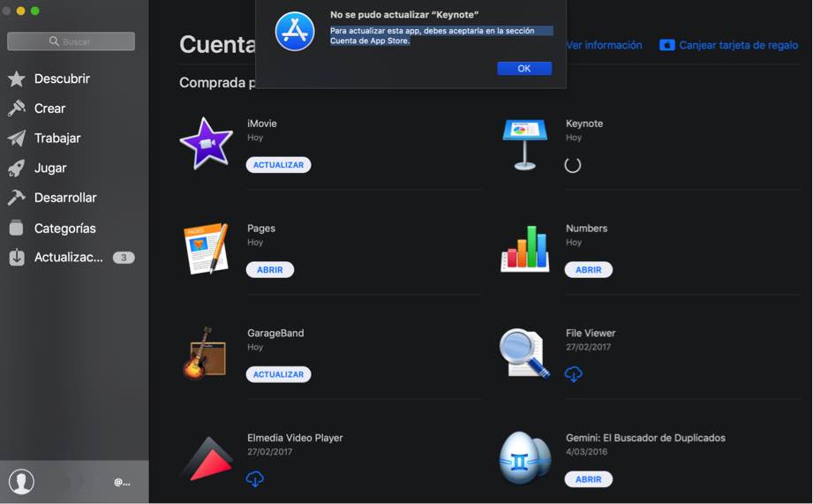Click the GarageBand guitar app icon
Viewport: 813px width, 504px height.
[206, 354]
